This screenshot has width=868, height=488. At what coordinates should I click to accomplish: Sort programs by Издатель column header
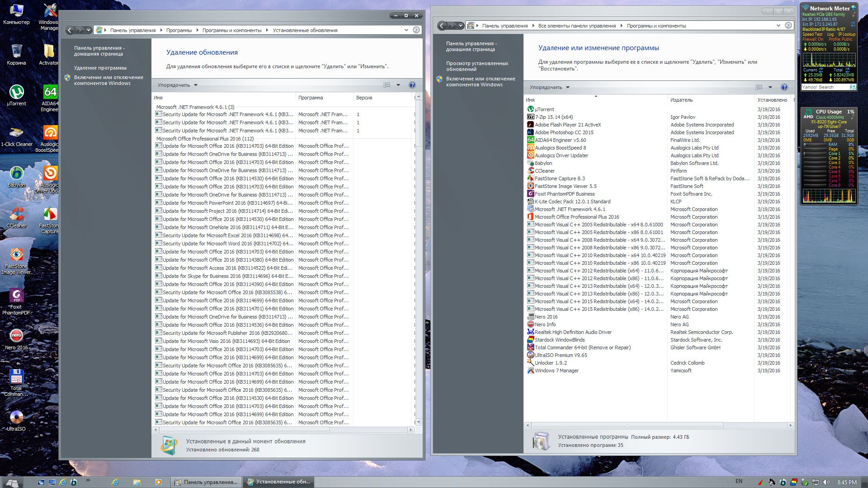coord(711,100)
